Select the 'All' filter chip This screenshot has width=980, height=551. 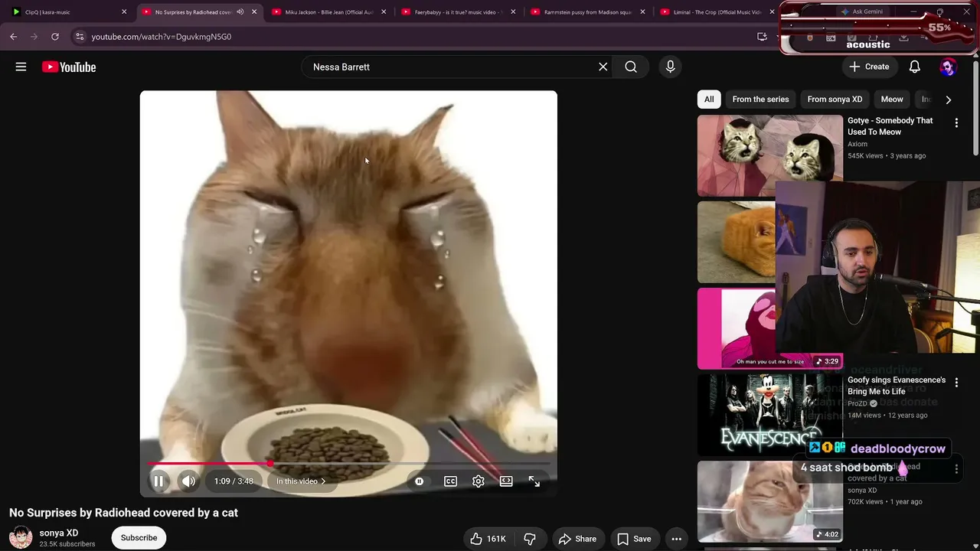pos(709,99)
